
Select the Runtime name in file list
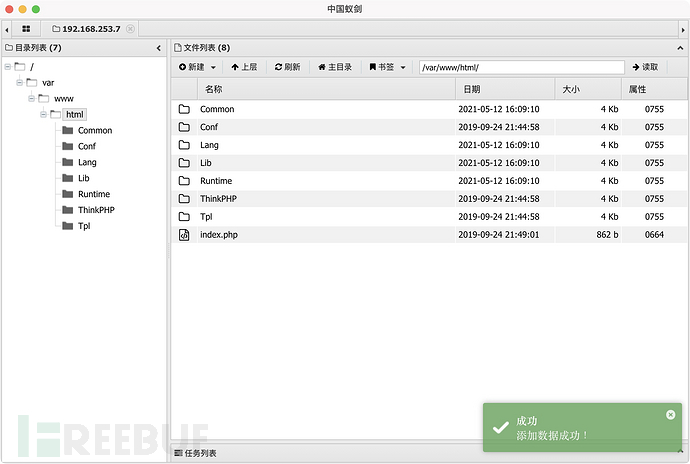(x=216, y=181)
